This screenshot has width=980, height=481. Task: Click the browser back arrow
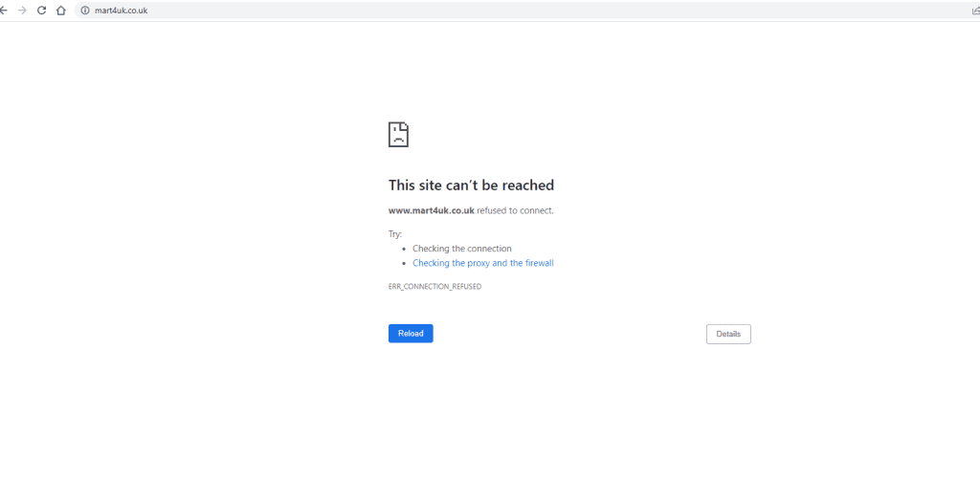click(x=5, y=11)
